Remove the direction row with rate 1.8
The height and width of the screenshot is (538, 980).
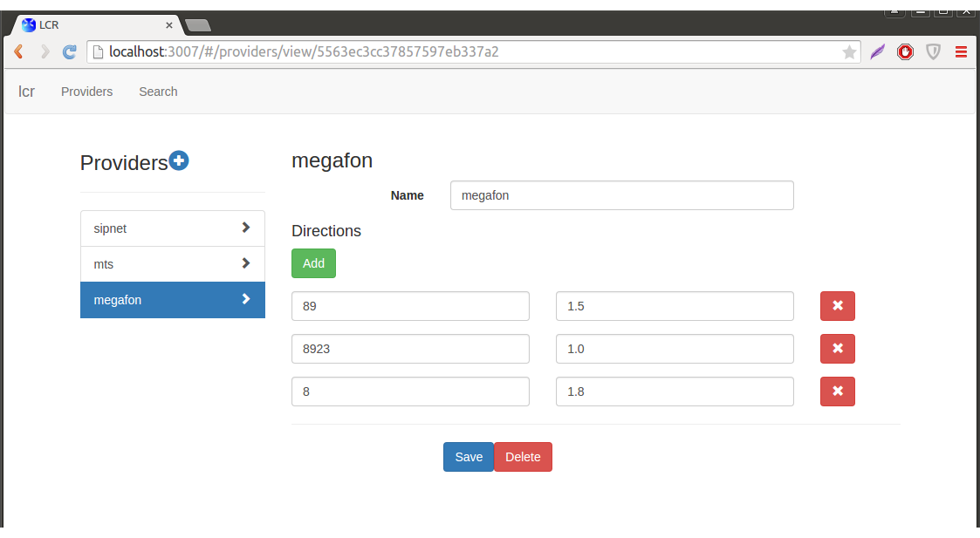[838, 392]
